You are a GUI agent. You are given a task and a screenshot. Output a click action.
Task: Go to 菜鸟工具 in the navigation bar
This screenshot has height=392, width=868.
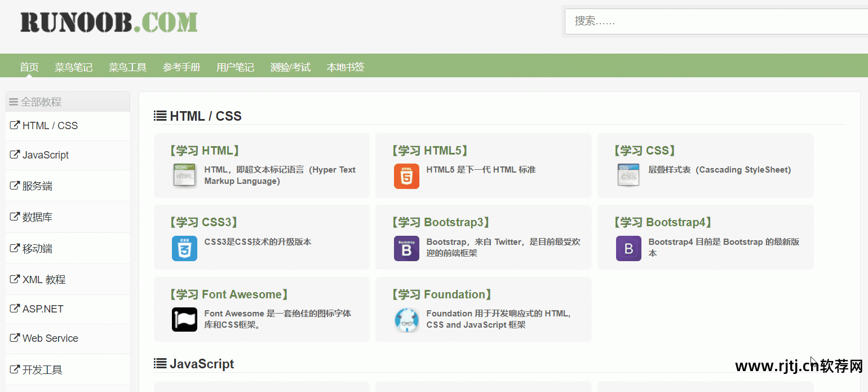[x=127, y=68]
